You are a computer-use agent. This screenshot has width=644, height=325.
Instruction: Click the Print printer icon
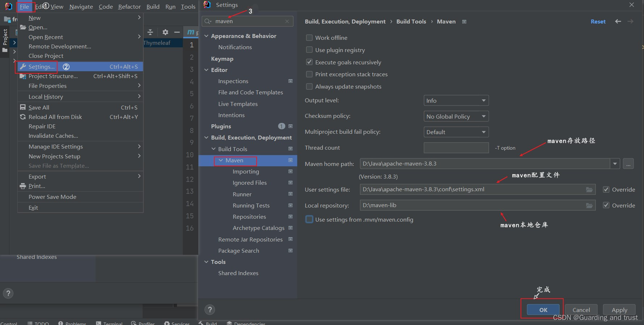pyautogui.click(x=23, y=186)
